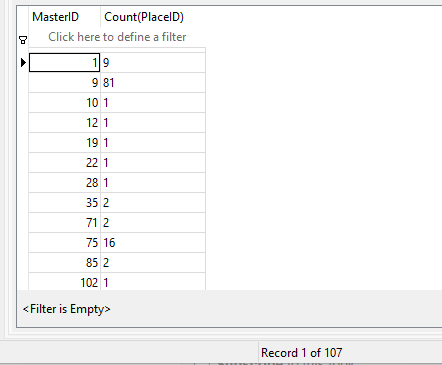
Task: Select MasterID cell 35
Action: coord(64,203)
